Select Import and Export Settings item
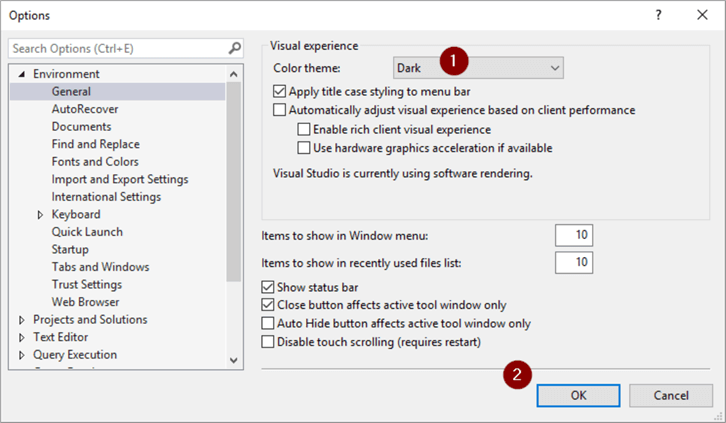Image resolution: width=726 pixels, height=423 pixels. click(x=119, y=179)
